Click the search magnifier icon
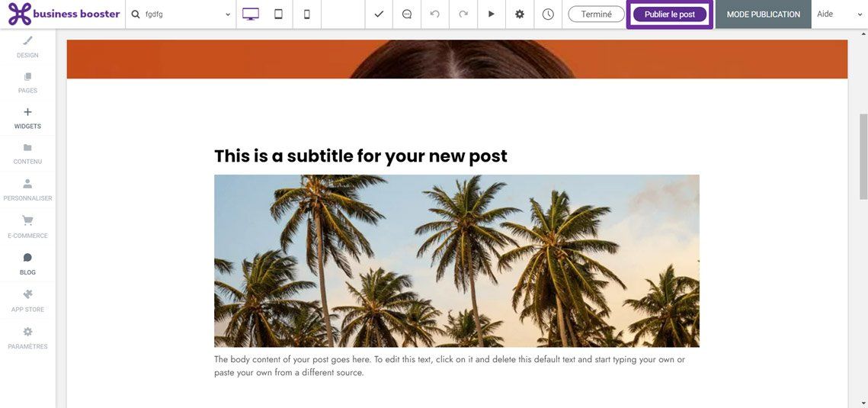The image size is (868, 408). tap(136, 14)
